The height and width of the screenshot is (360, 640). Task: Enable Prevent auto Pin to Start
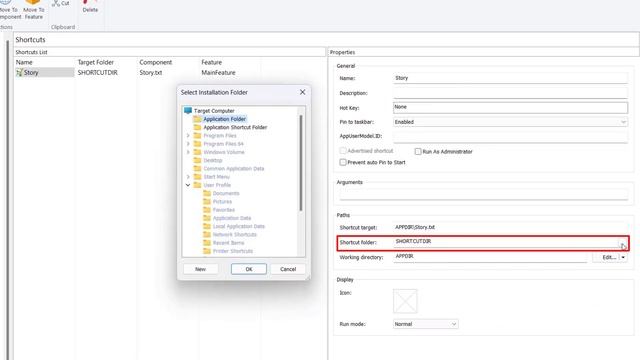(x=343, y=162)
